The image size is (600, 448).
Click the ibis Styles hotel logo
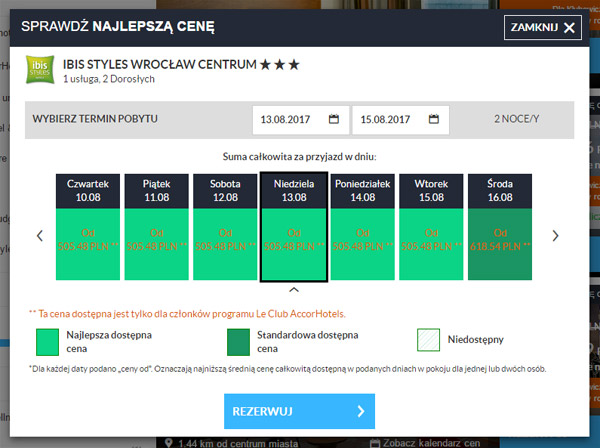(40, 69)
